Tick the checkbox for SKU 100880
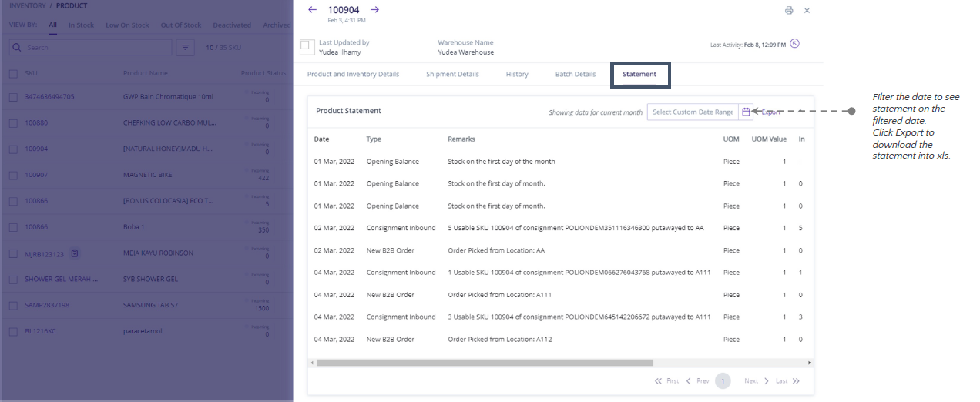Screen dimensions: 980x402 pos(13,122)
